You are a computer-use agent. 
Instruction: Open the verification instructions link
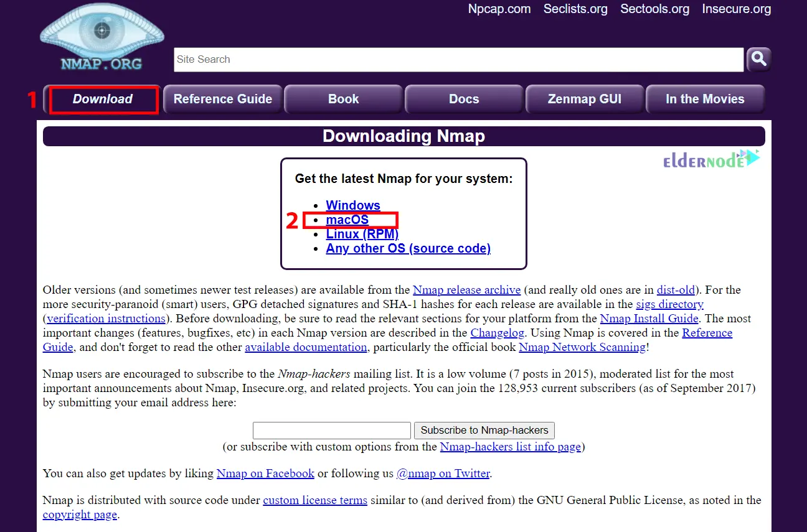106,319
